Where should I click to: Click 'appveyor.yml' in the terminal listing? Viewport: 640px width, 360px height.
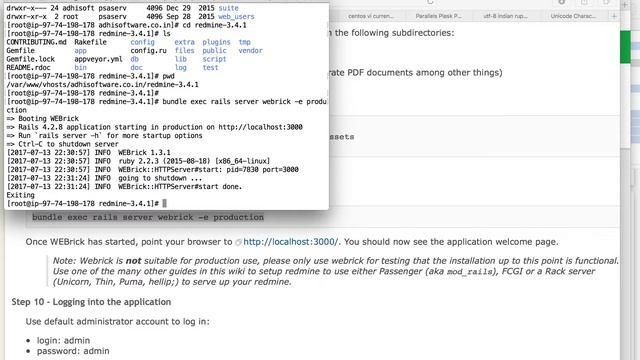click(98, 59)
